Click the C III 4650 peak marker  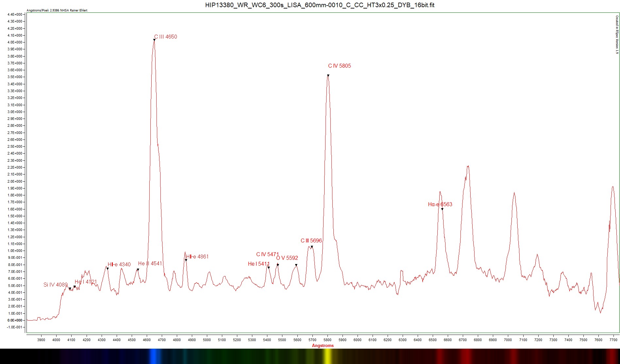[154, 40]
